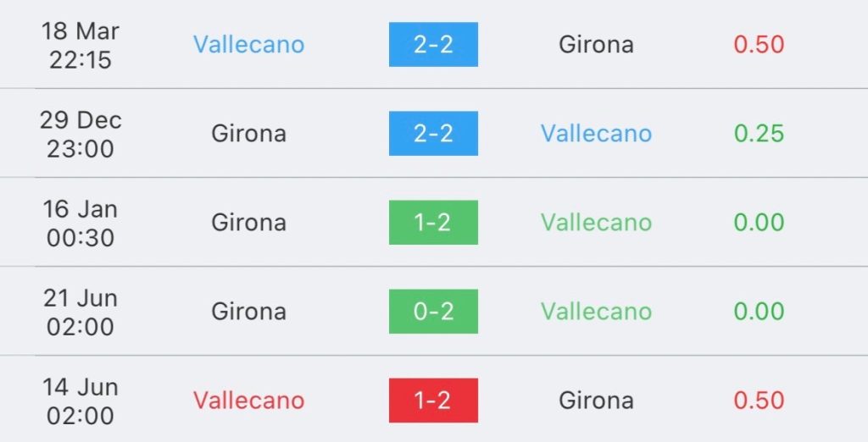Select the green 1-2 score badge
This screenshot has height=442, width=868.
[433, 223]
